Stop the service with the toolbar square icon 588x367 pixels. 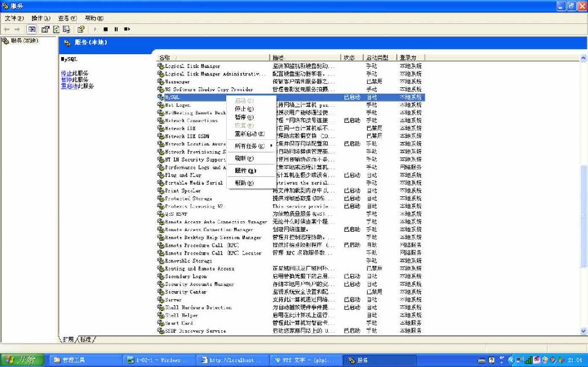click(x=106, y=29)
